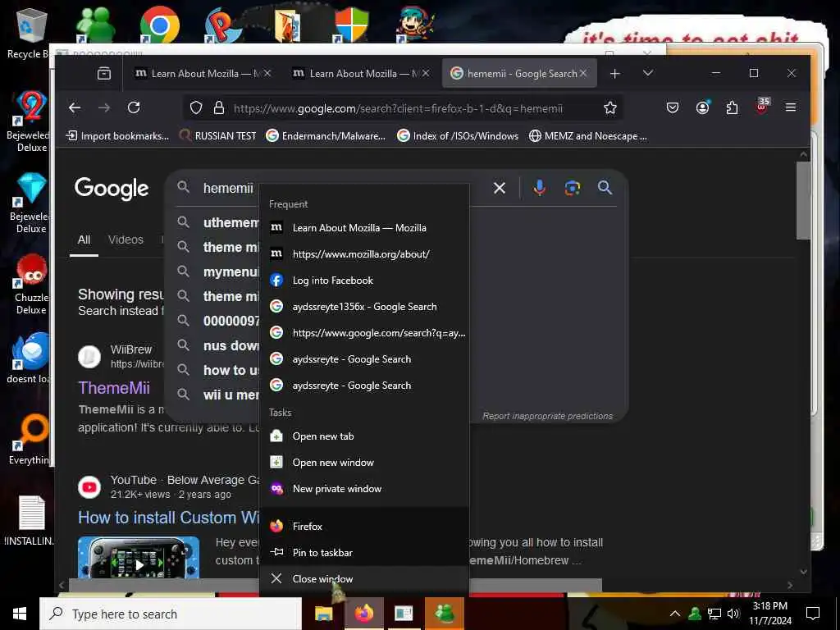Open the !INSTALLIN text file icon
Image resolution: width=840 pixels, height=630 pixels.
click(x=30, y=521)
